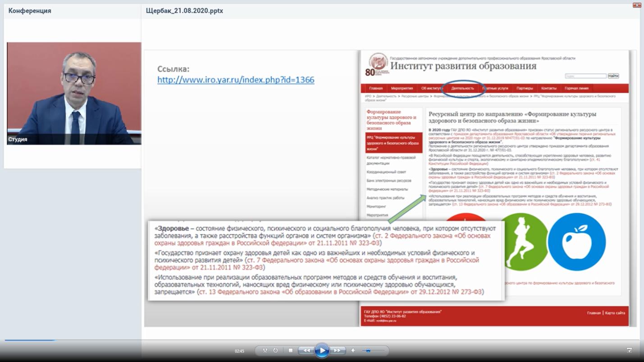The image size is (644, 362).
Task: Select sidebar item Координационный совет
Action: [x=386, y=172]
